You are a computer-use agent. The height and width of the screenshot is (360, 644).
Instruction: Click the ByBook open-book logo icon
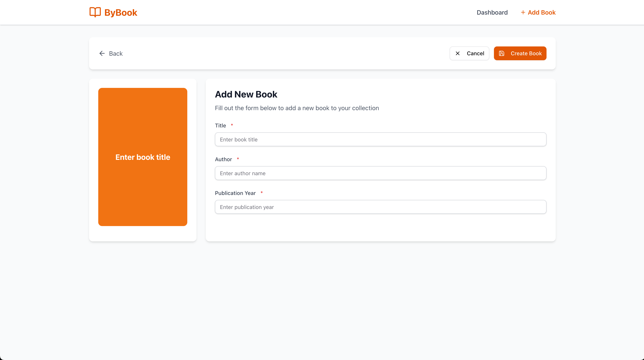(x=95, y=12)
